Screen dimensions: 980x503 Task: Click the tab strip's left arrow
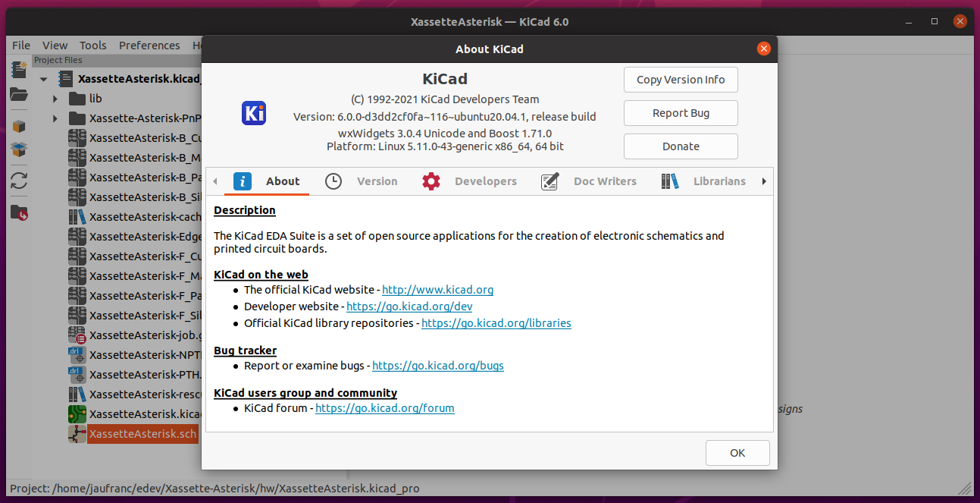215,181
